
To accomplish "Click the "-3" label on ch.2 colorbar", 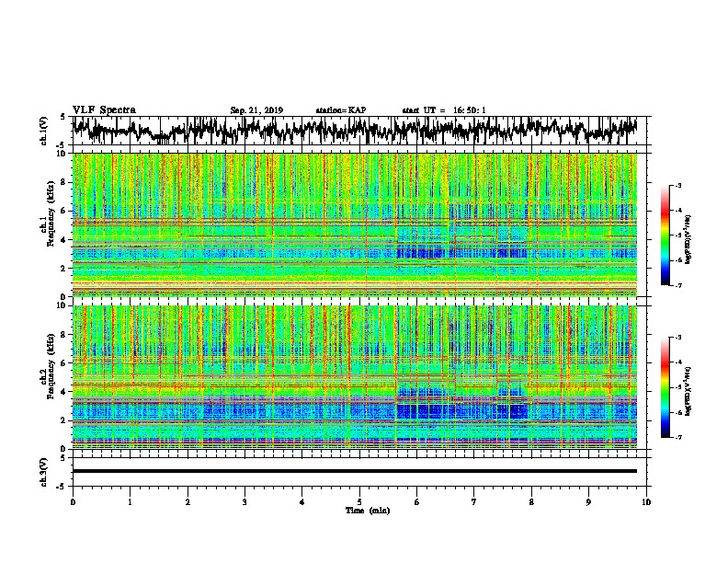I will click(x=677, y=338).
